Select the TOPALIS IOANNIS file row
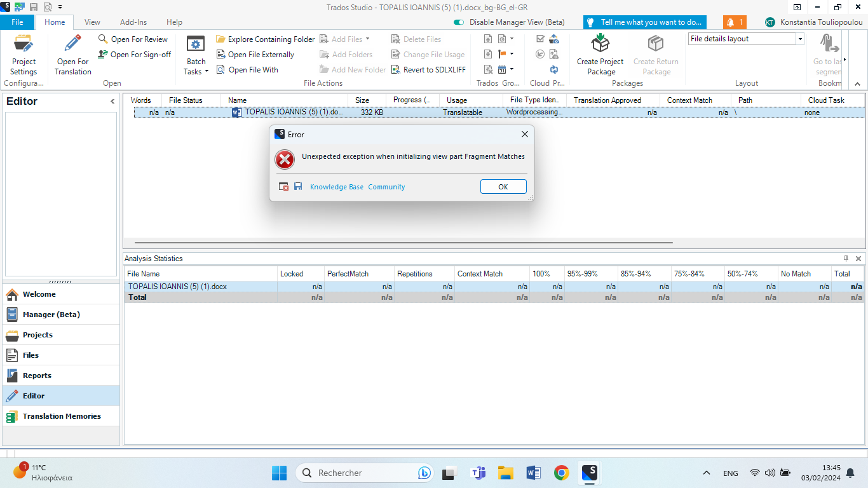The width and height of the screenshot is (868, 488). pos(499,112)
